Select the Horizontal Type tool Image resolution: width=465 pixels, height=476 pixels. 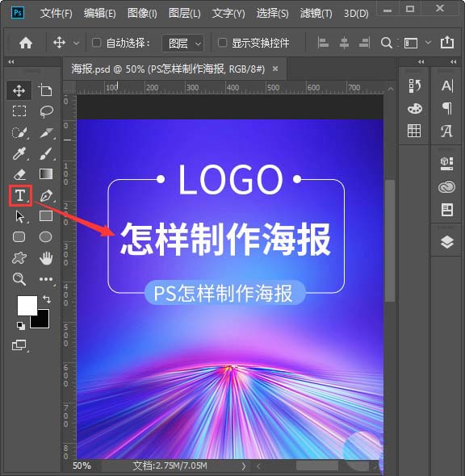click(x=20, y=195)
